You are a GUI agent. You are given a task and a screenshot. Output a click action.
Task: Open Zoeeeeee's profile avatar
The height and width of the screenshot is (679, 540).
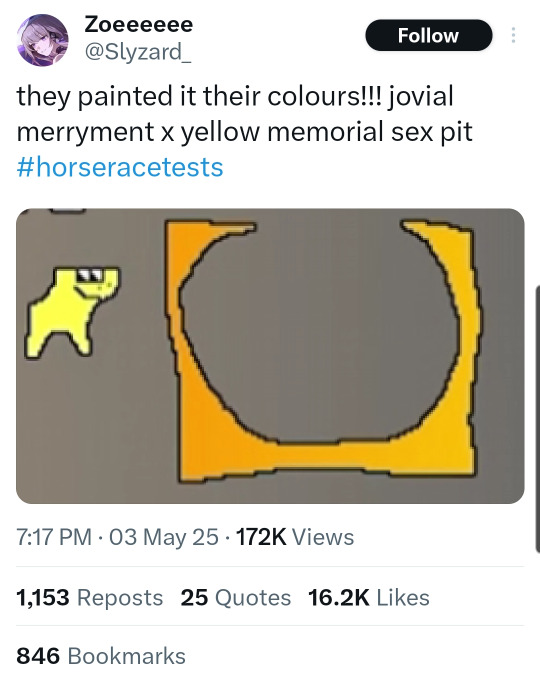tap(42, 40)
